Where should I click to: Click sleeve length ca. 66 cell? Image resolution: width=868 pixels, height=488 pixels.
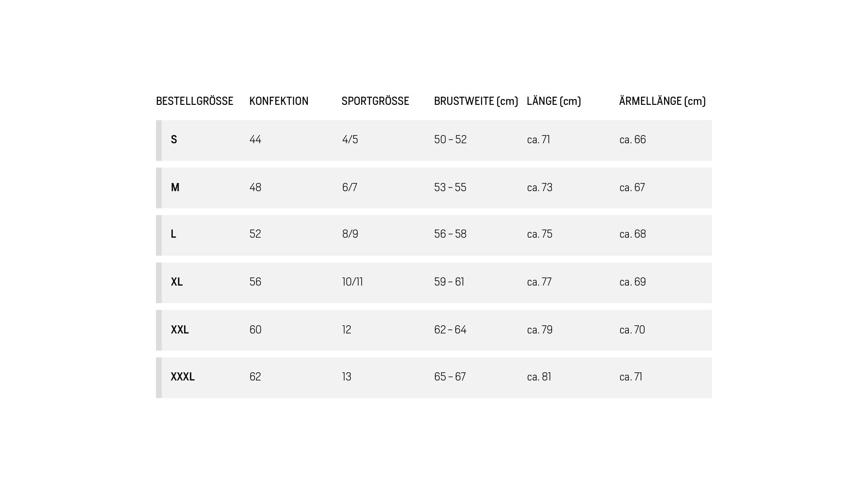tap(633, 140)
